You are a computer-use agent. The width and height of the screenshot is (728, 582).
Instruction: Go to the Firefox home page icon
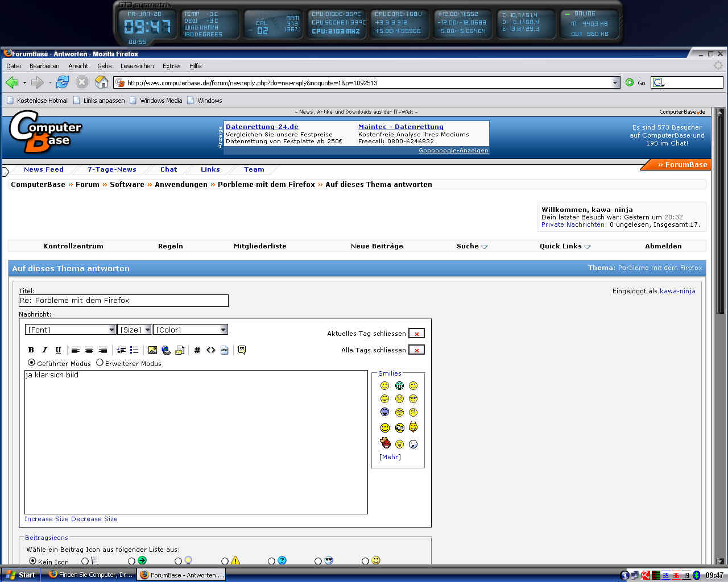coord(101,82)
